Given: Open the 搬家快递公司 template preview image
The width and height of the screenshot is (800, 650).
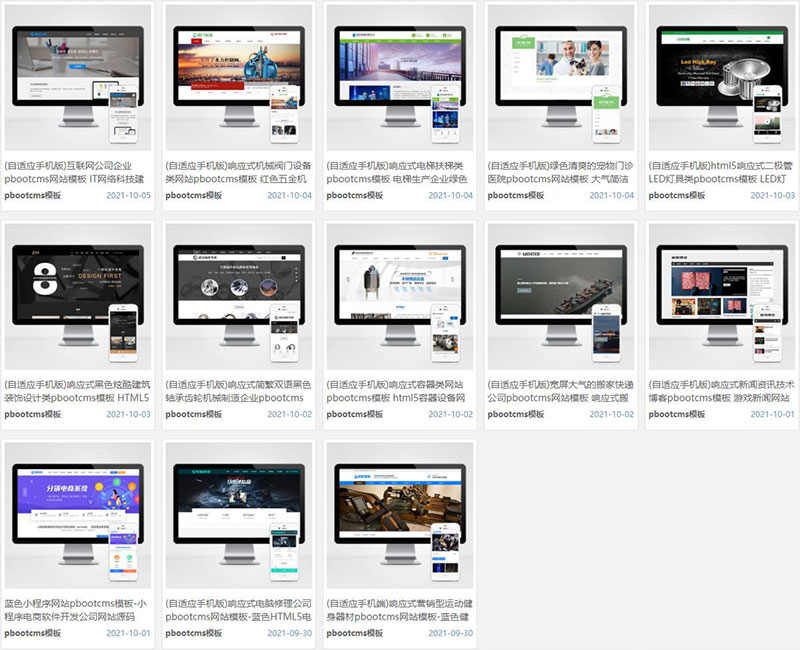Looking at the screenshot, I should point(560,296).
